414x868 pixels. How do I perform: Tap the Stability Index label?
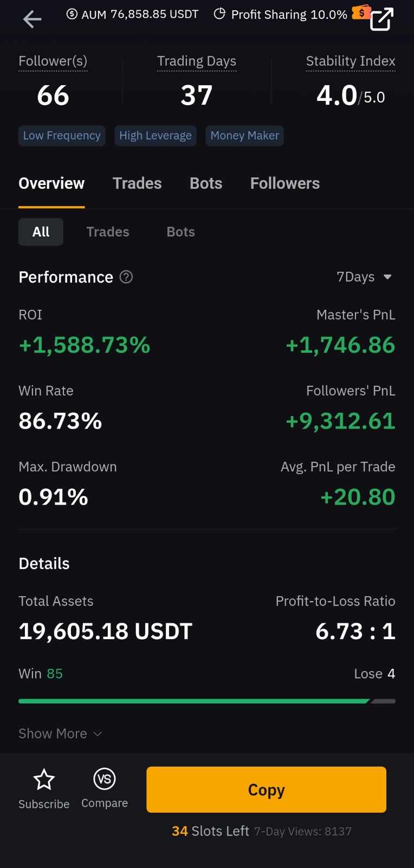[350, 61]
